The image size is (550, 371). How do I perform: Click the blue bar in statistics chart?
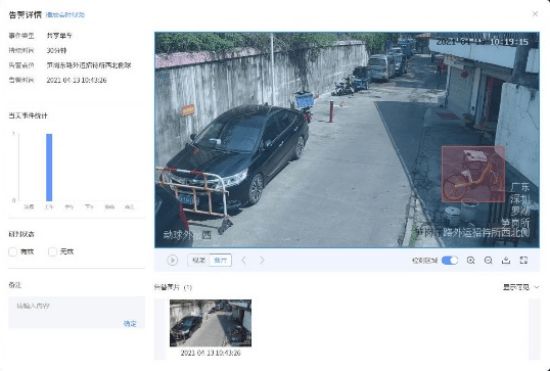[49, 167]
